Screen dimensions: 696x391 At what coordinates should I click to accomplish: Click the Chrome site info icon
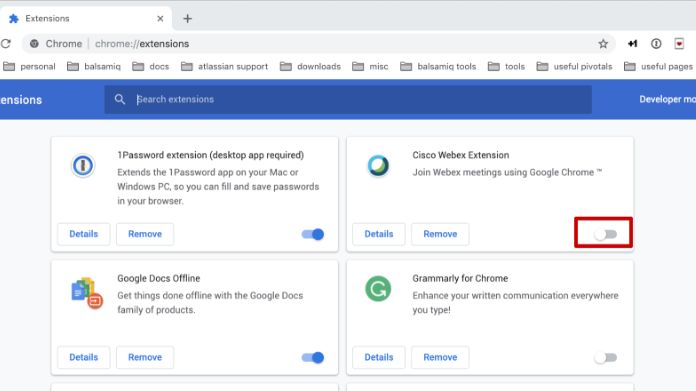click(x=34, y=43)
